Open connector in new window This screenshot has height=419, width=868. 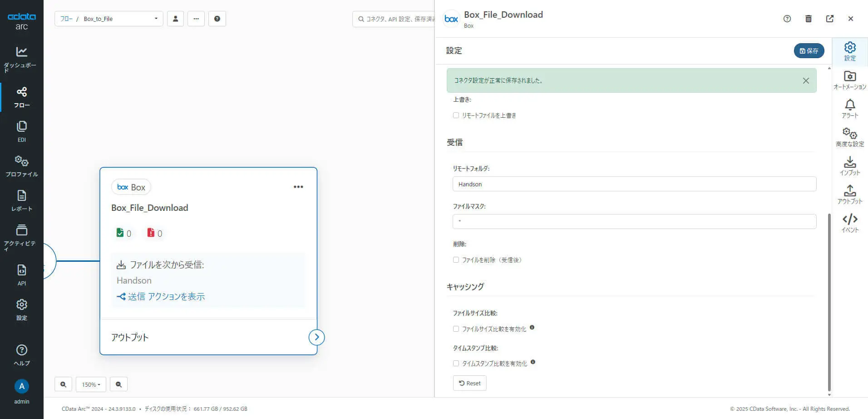tap(830, 19)
